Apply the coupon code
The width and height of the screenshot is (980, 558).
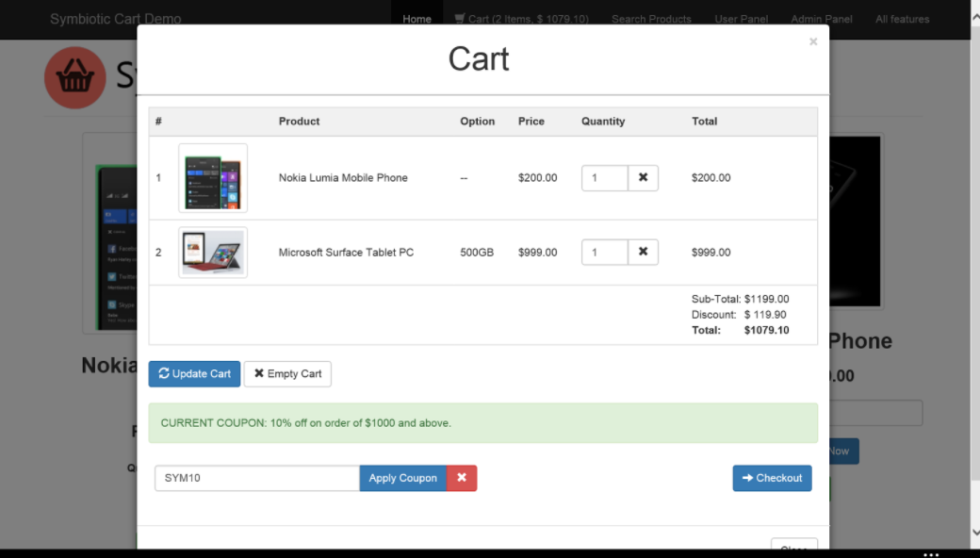[403, 478]
